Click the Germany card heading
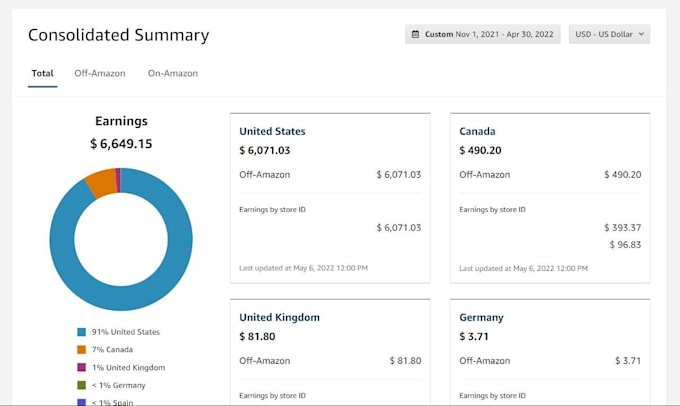The height and width of the screenshot is (406, 680). pos(481,317)
